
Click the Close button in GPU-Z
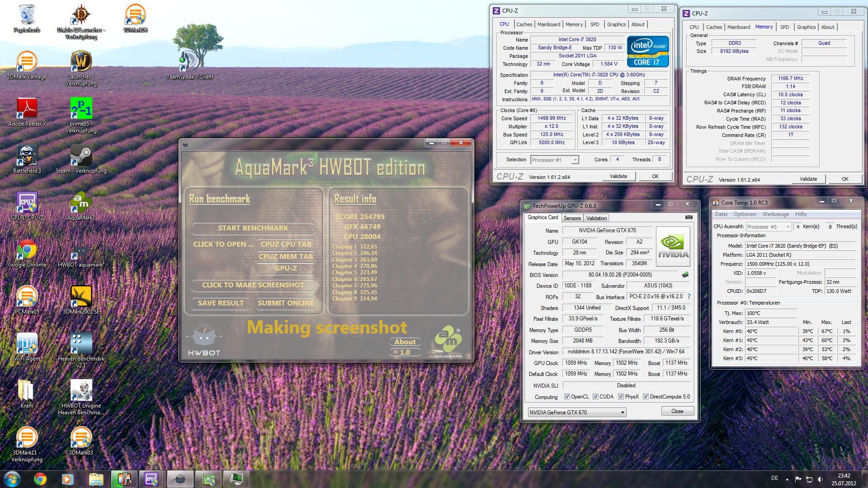(677, 411)
